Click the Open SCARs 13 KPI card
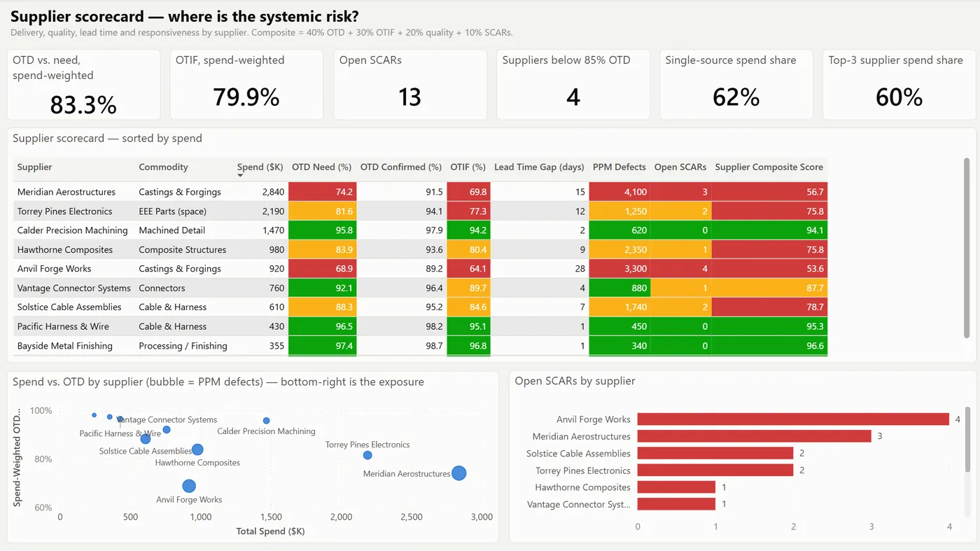Screen dimensions: 980x551 coord(409,84)
